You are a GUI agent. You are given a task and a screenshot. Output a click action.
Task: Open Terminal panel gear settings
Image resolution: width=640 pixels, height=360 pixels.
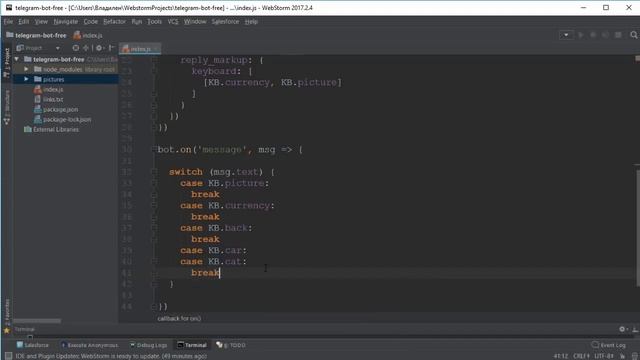pos(622,329)
